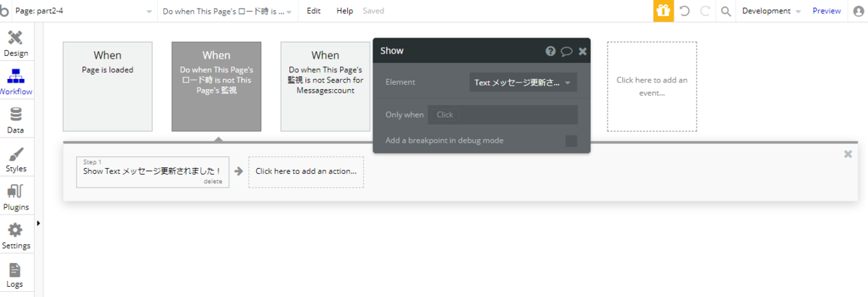This screenshot has height=297, width=868.
Task: Open the Plugins tab in sidebar
Action: click(15, 198)
